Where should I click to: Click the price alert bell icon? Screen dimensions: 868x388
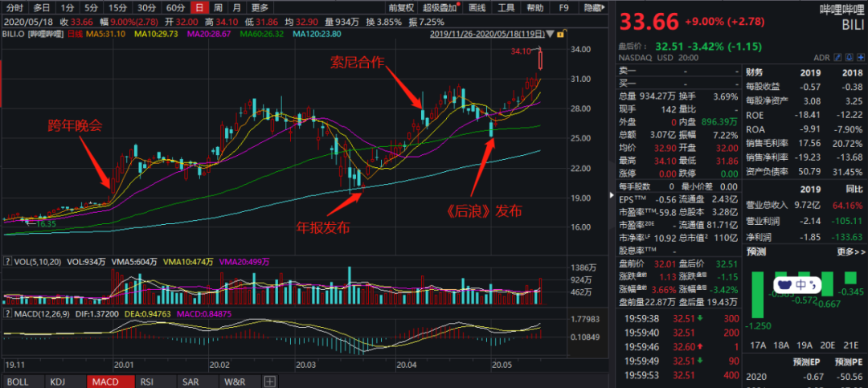[x=849, y=57]
